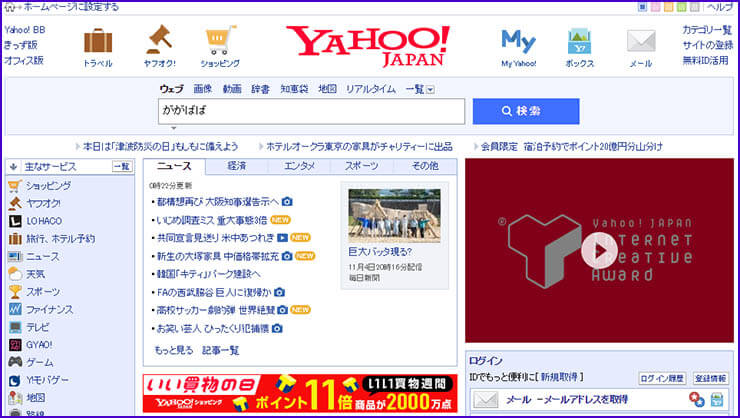Click the GYAO! icon in sidebar
Image resolution: width=740 pixels, height=418 pixels.
point(15,345)
